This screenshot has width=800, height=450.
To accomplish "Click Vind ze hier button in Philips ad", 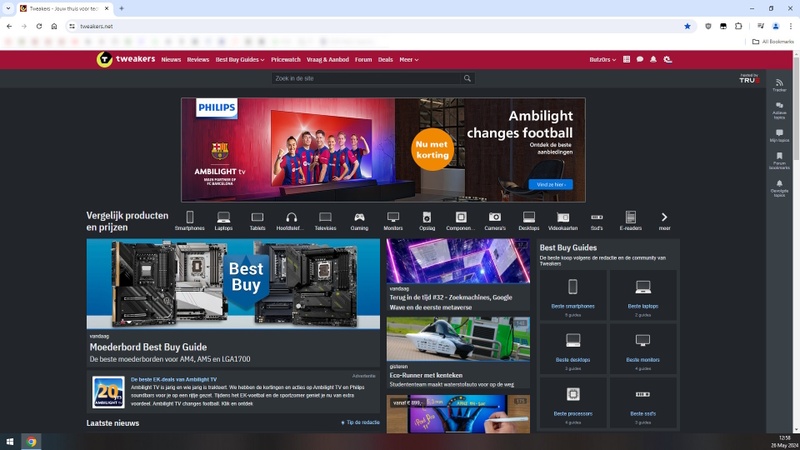I will coord(551,184).
